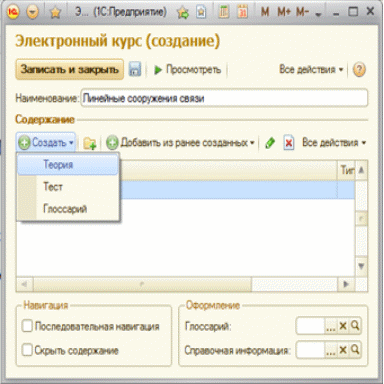Click the red X delete item icon
This screenshot has width=384, height=384.
click(x=289, y=143)
